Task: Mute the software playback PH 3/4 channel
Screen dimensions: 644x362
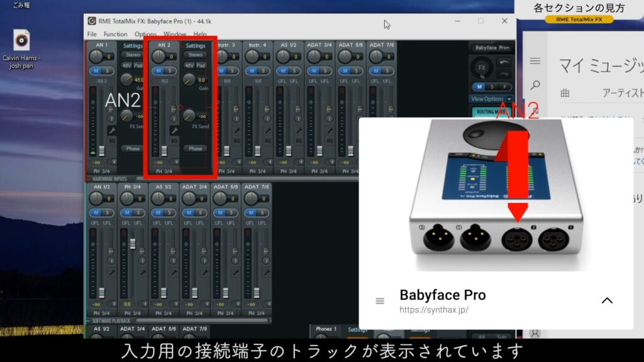Action: click(x=127, y=212)
